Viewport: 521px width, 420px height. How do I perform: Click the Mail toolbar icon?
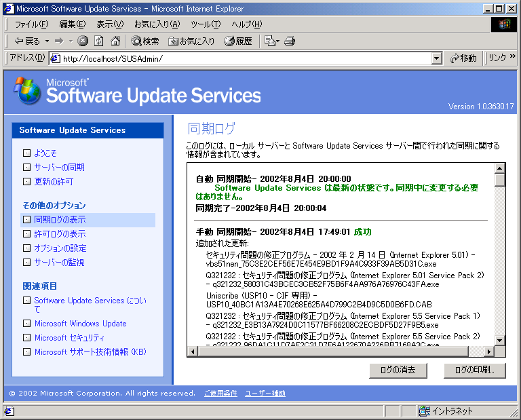pyautogui.click(x=271, y=41)
